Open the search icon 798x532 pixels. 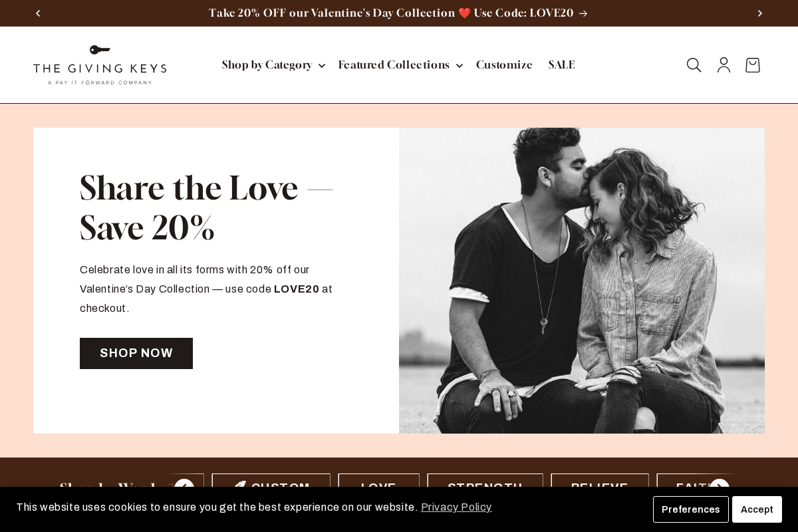click(x=694, y=65)
